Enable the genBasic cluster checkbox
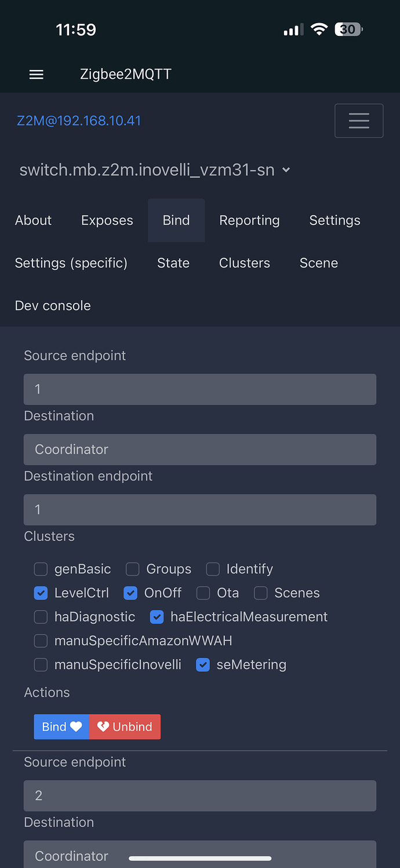The width and height of the screenshot is (400, 868). click(41, 569)
